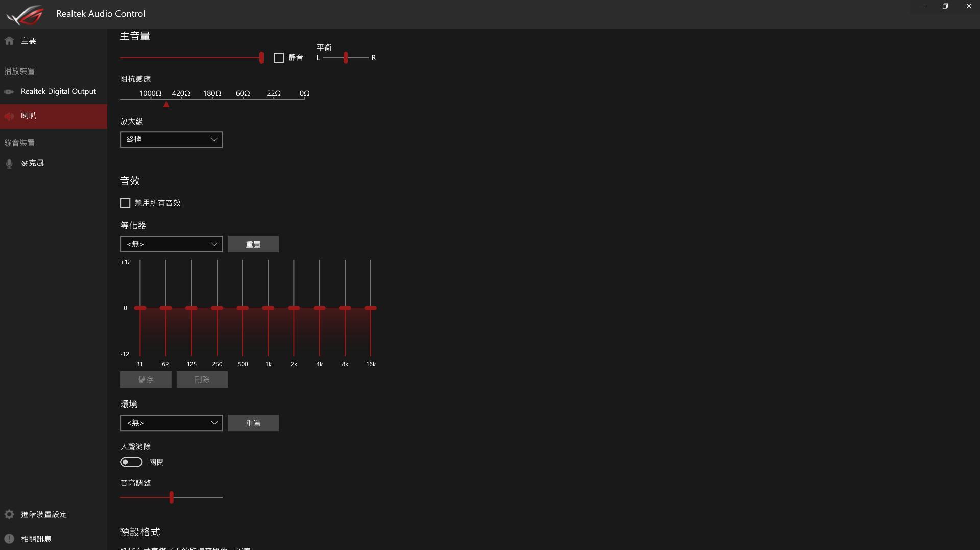Click the 1000Ω impedance label

[150, 93]
